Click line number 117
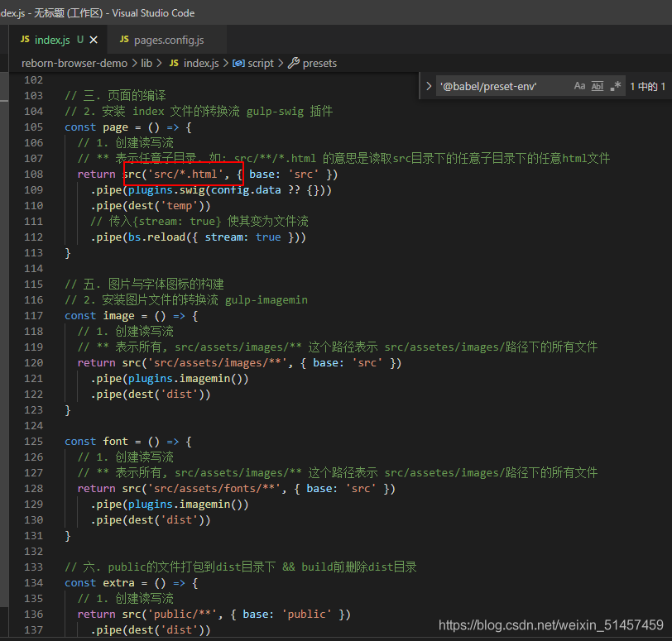 click(x=34, y=316)
